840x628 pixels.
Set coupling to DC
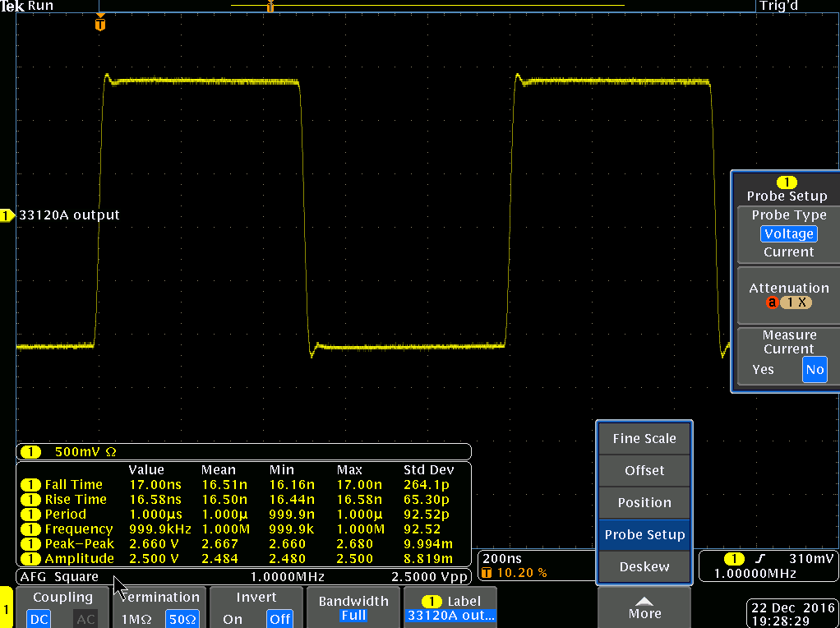point(39,619)
